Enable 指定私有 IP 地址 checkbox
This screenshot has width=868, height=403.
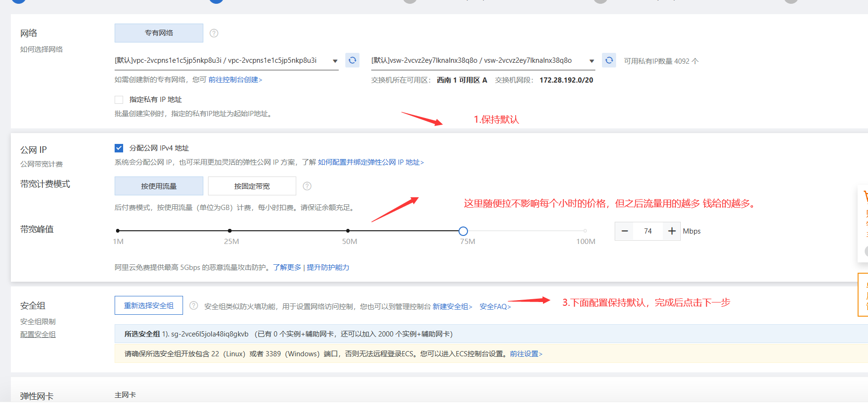(x=119, y=100)
